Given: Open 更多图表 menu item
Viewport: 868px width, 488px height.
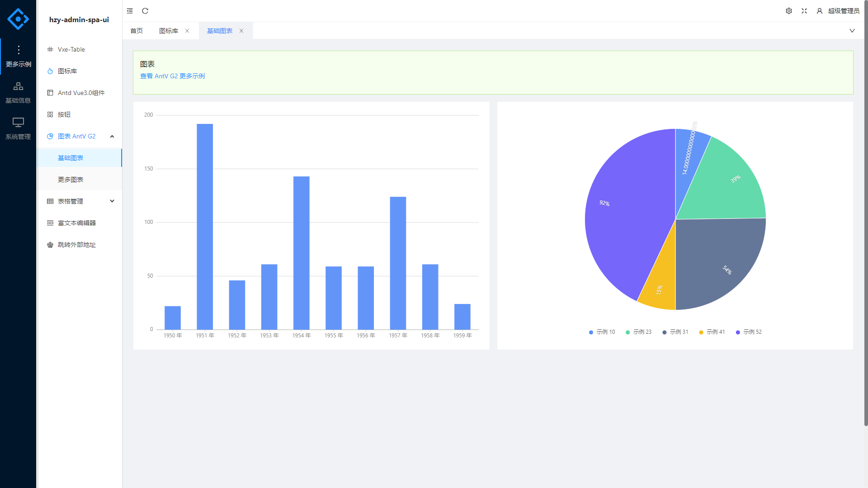Looking at the screenshot, I should [71, 180].
